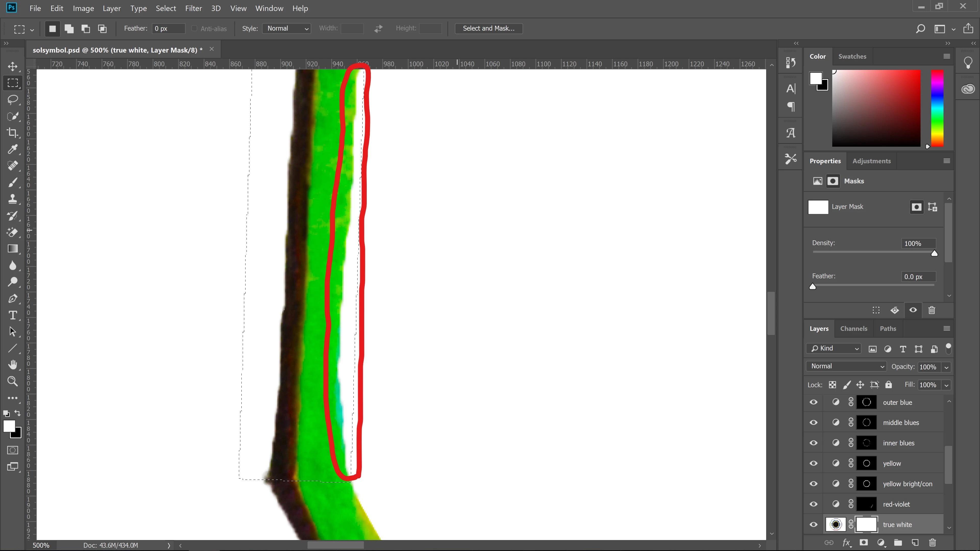Viewport: 980px width, 551px height.
Task: Toggle visibility of yellow layer
Action: coord(813,463)
